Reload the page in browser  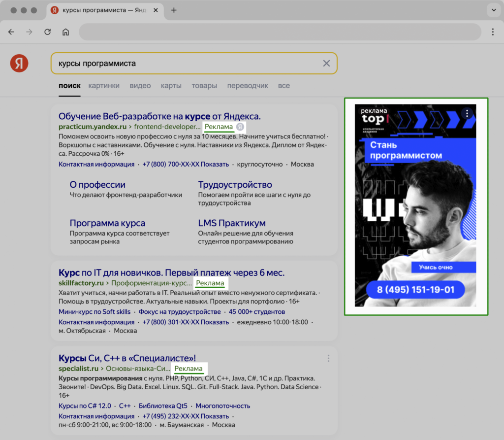tap(47, 32)
